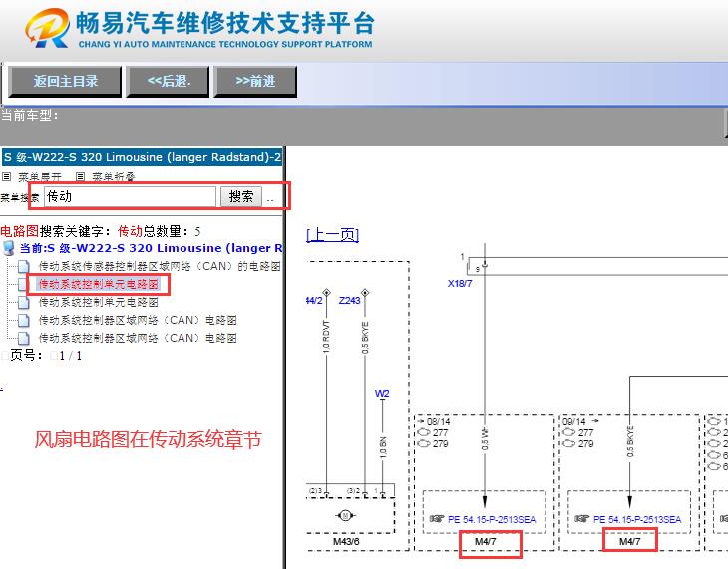Open the highlighted red 传动系统控制单元电路图 entry
The width and height of the screenshot is (728, 569).
tap(98, 284)
